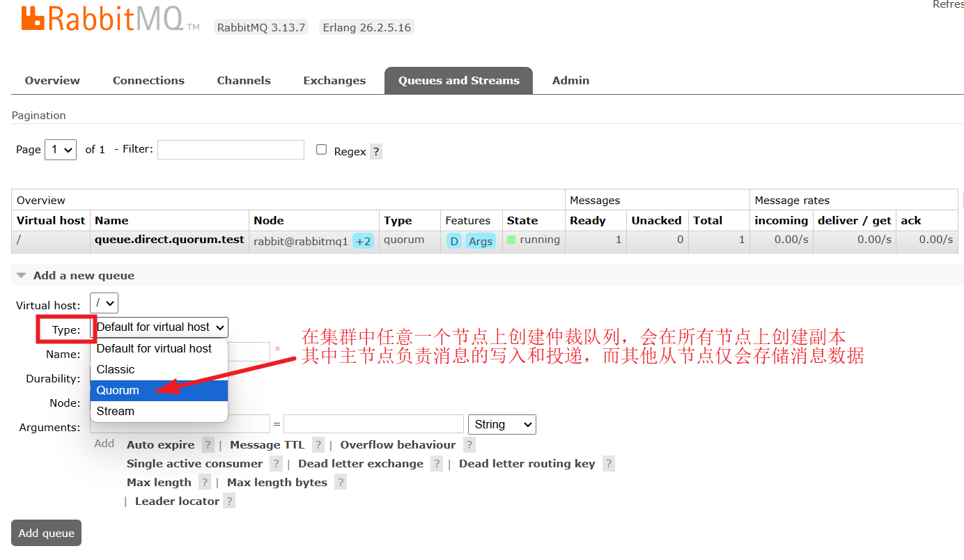964x560 pixels.
Task: Select Stream queue type option
Action: (x=159, y=411)
